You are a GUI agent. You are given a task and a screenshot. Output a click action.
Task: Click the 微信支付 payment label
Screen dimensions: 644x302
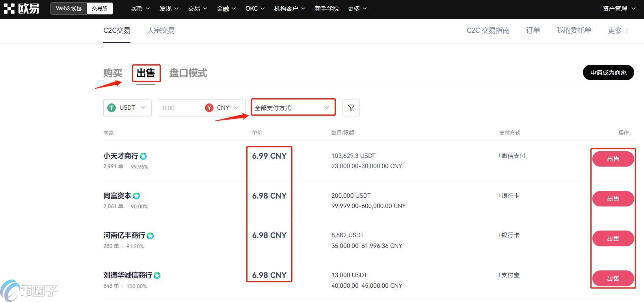click(x=513, y=156)
